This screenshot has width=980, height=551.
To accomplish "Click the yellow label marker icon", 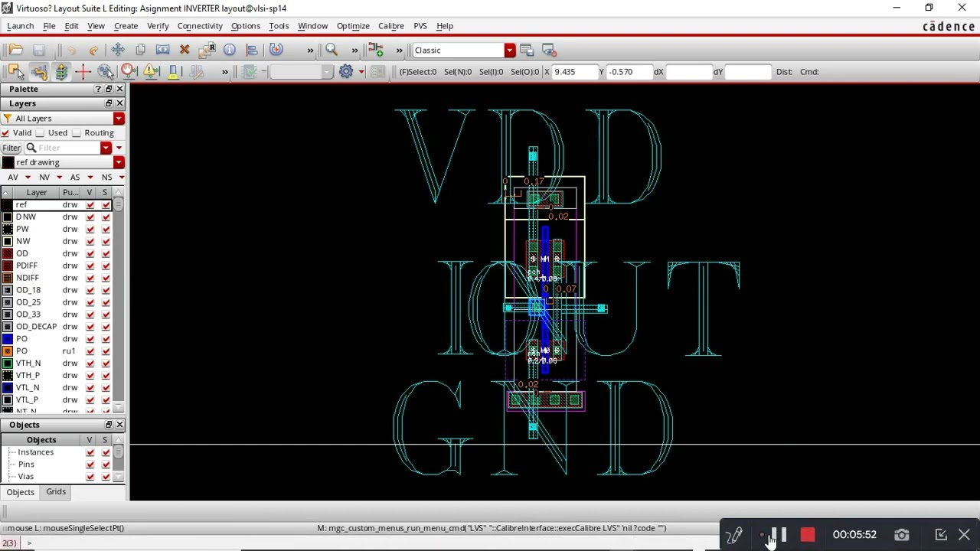I will point(173,71).
